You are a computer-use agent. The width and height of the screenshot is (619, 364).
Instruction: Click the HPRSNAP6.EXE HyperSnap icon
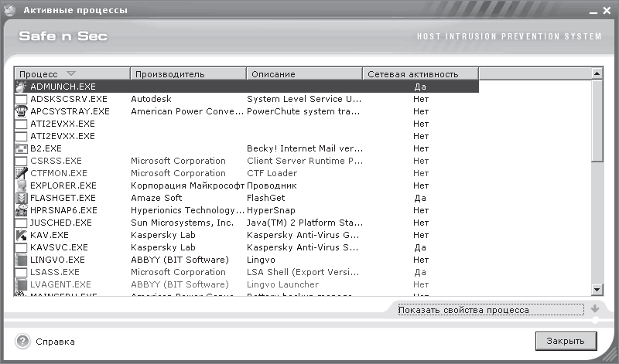tap(21, 210)
